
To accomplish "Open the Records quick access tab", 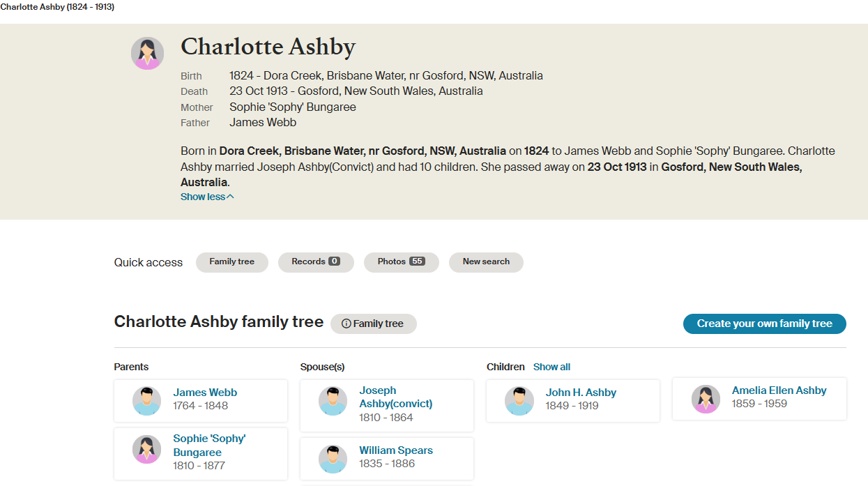I will click(316, 262).
